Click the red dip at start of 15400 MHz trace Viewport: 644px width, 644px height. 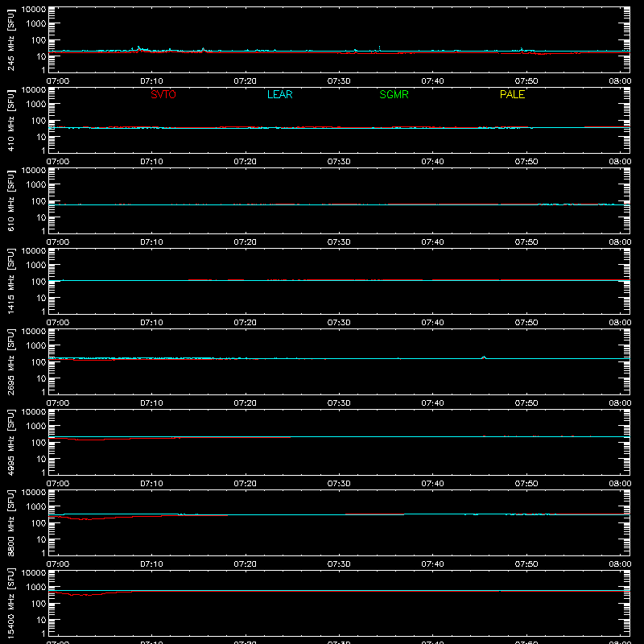86,594
